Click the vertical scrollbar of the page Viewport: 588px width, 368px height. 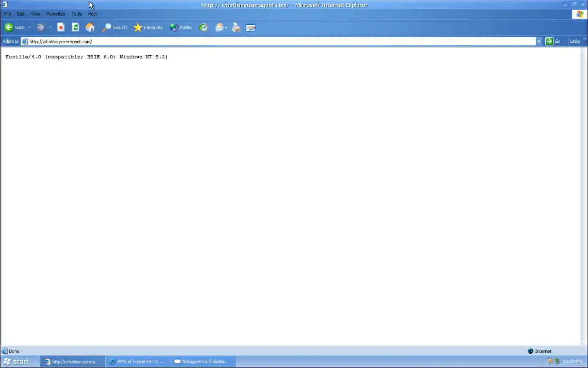[584, 196]
